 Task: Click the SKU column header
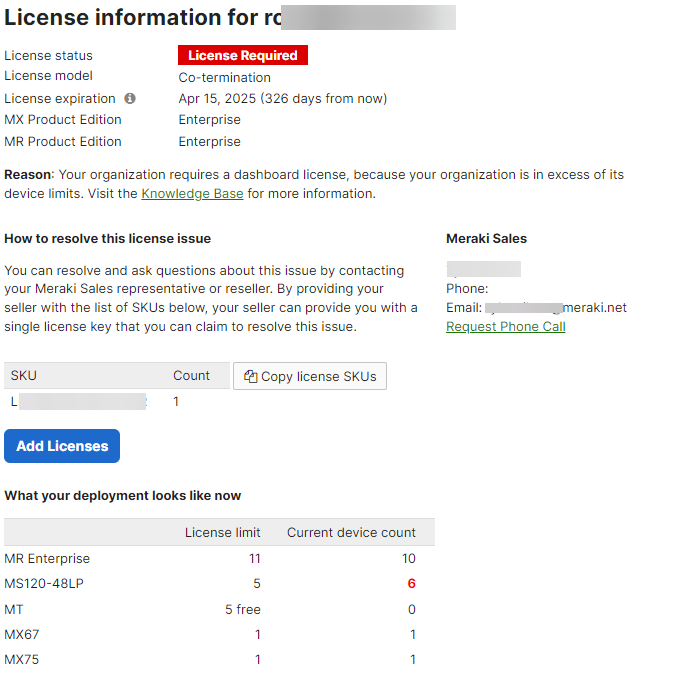coord(24,375)
